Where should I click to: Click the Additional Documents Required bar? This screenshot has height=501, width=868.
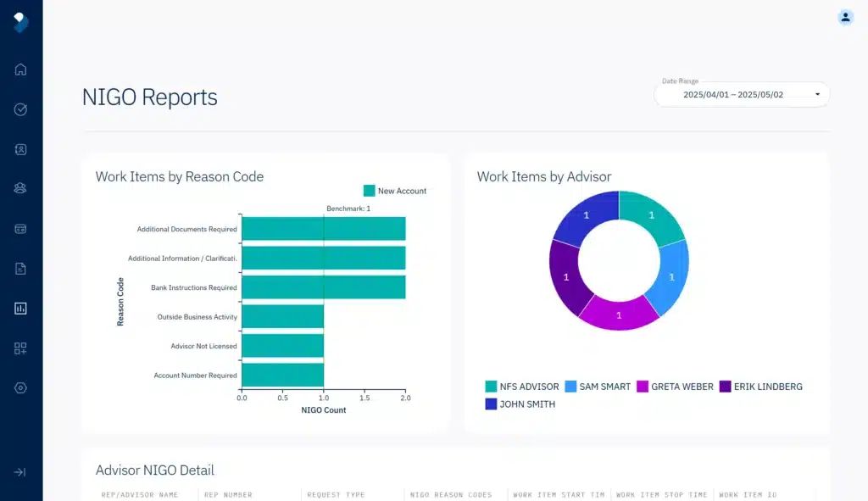point(322,229)
